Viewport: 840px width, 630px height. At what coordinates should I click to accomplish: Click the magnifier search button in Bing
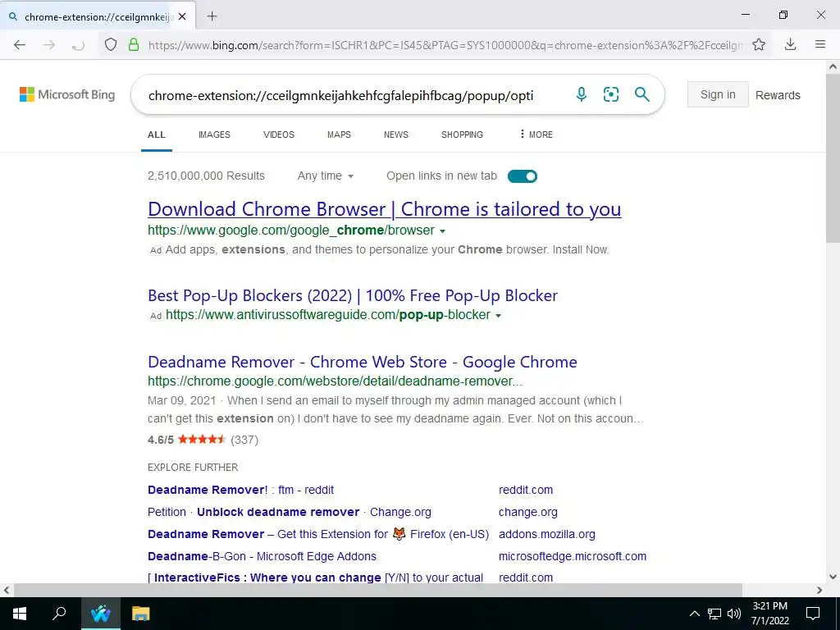coord(641,95)
